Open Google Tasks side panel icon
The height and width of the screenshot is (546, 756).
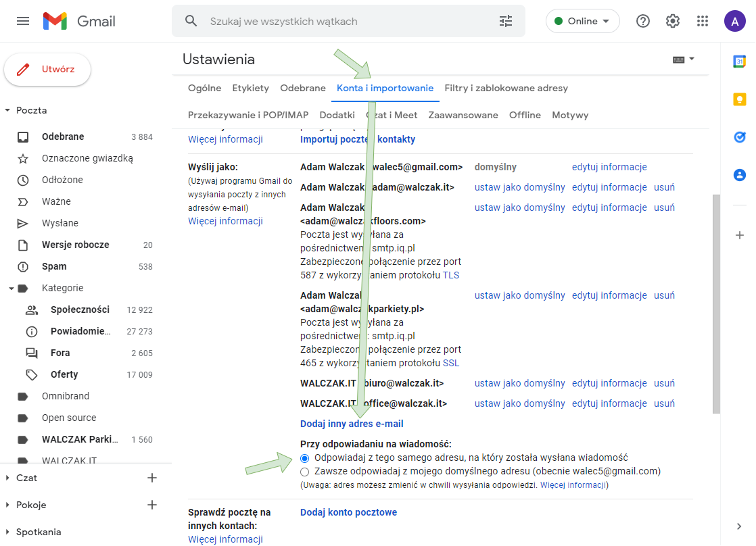[740, 137]
